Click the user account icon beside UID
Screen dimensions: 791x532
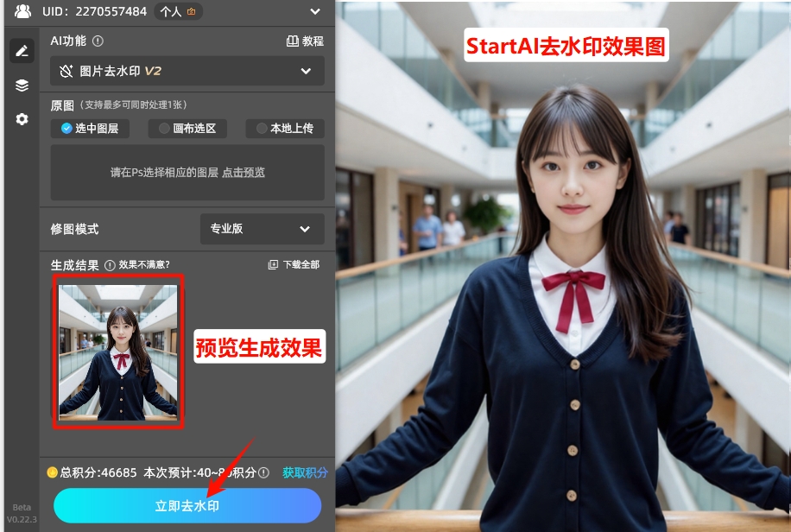[22, 11]
